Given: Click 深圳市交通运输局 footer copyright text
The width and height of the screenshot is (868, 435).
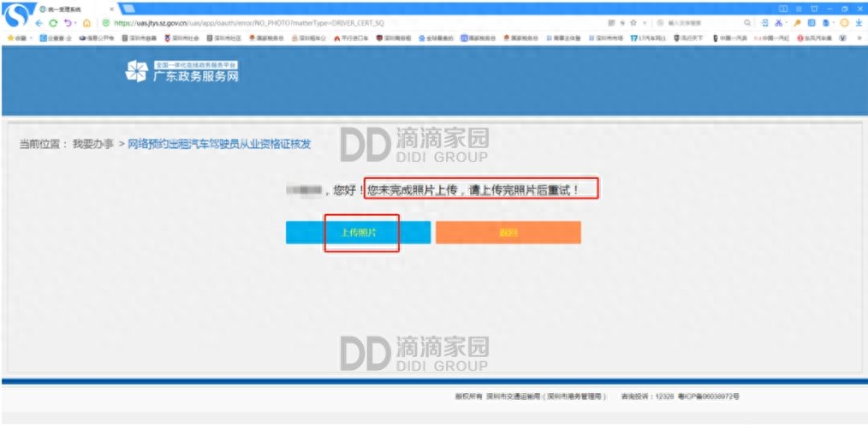Looking at the screenshot, I should click(x=513, y=396).
